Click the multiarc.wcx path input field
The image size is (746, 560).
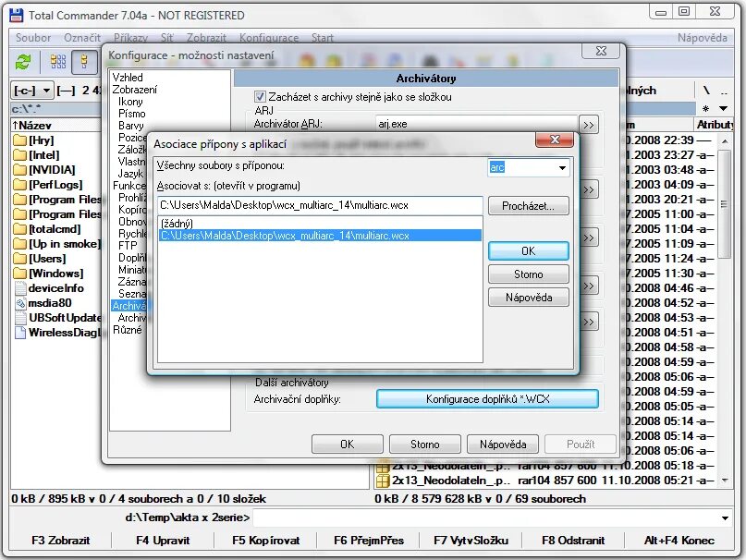tap(320, 205)
